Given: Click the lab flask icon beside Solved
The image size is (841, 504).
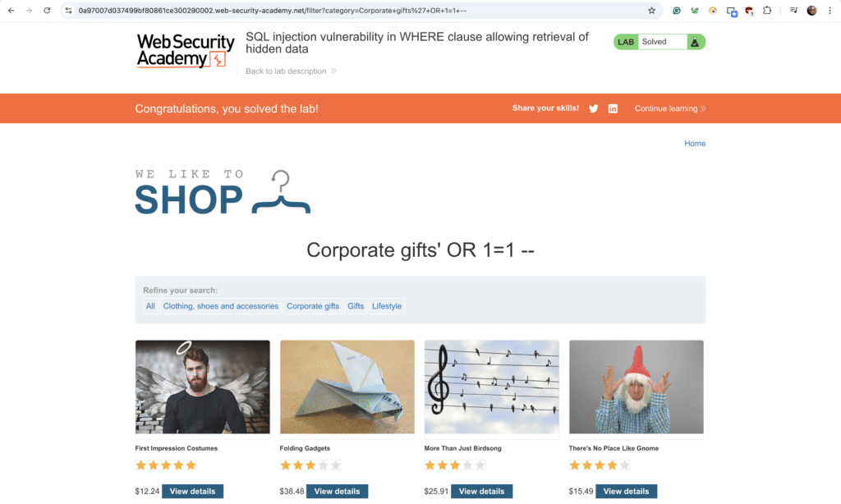Looking at the screenshot, I should pos(695,42).
